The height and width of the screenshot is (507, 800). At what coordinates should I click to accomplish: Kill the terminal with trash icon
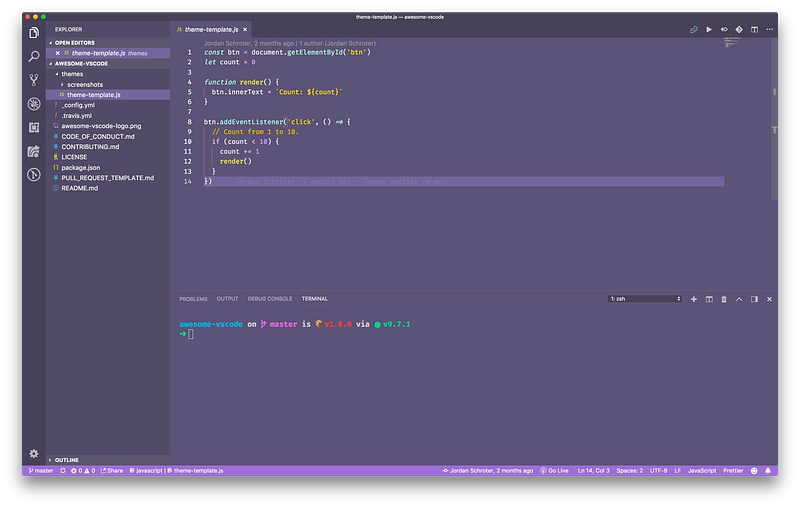(x=724, y=299)
